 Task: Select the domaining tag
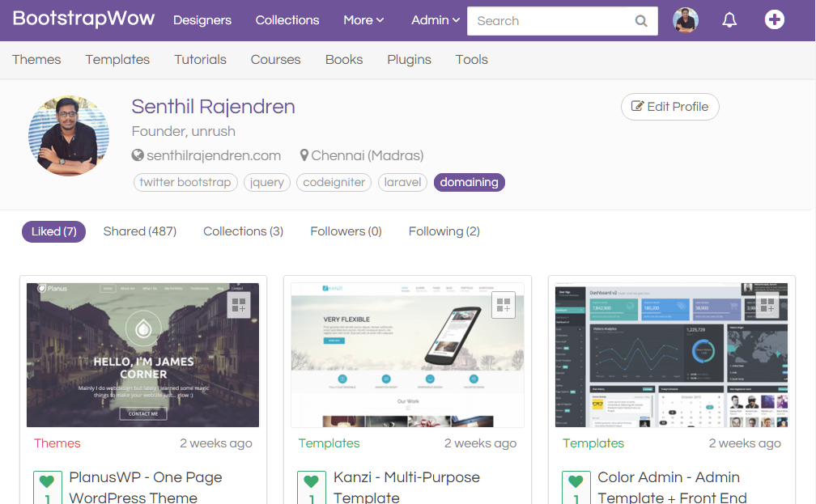click(x=469, y=183)
